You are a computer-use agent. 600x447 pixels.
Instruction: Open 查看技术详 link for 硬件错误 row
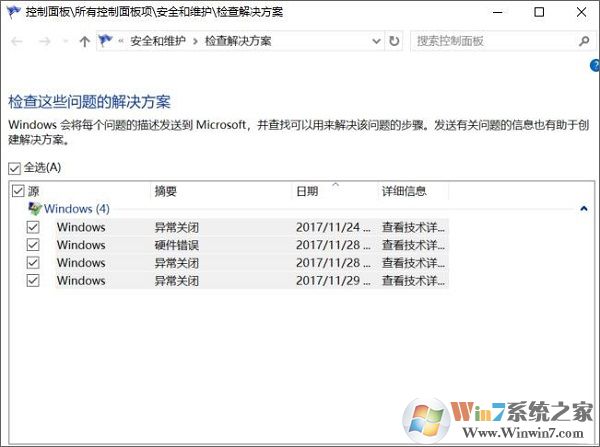(x=413, y=245)
